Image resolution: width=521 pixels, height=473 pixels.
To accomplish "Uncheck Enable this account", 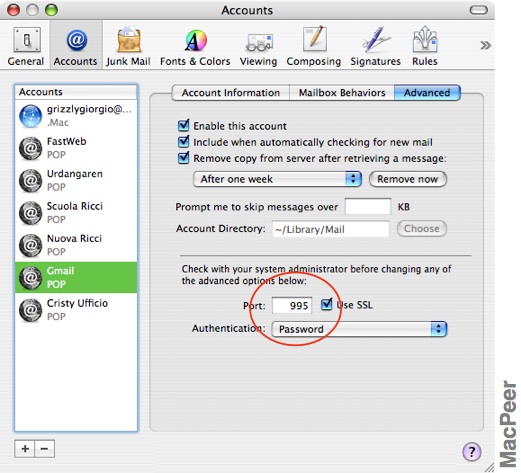I will [x=183, y=126].
